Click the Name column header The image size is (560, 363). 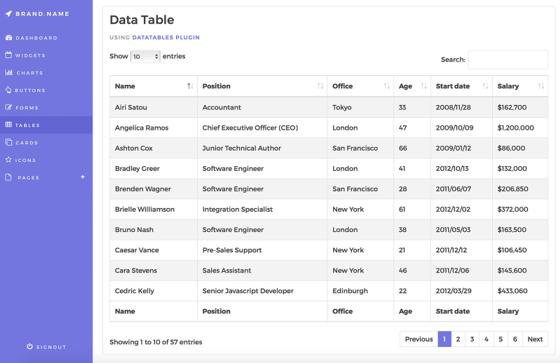pos(154,86)
